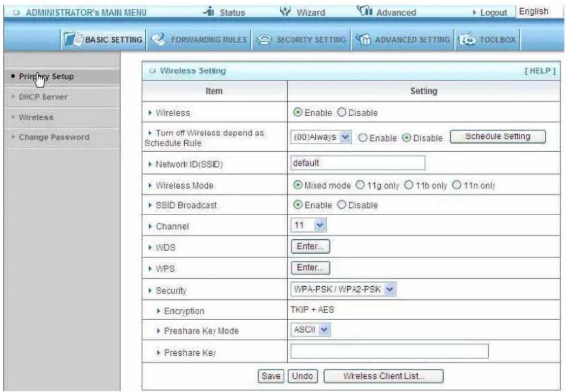Click the HELP link
This screenshot has height=392, width=566.
(540, 71)
